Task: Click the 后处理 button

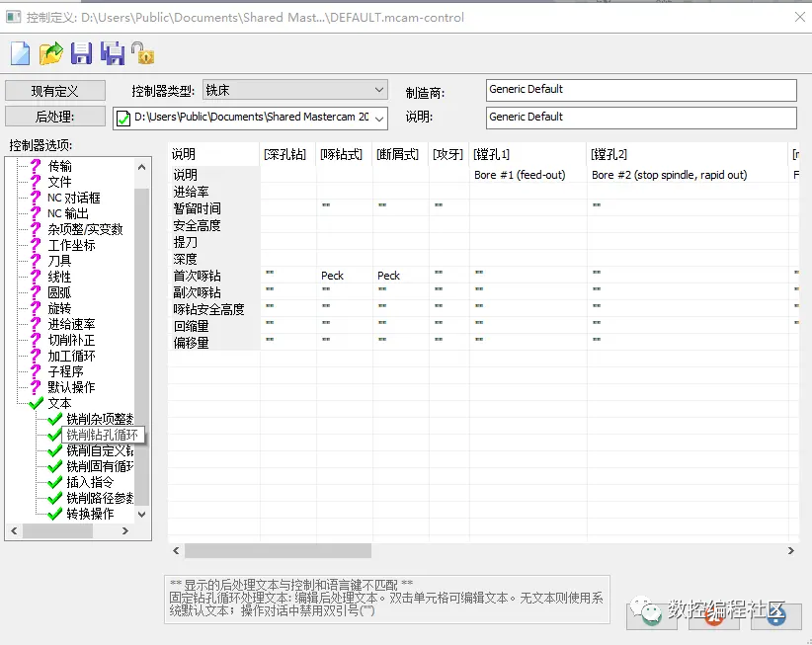Action: (x=55, y=117)
